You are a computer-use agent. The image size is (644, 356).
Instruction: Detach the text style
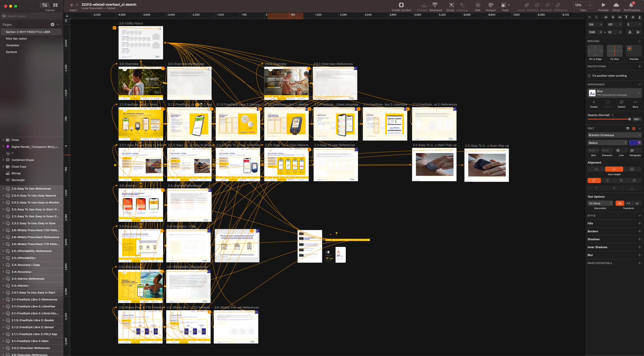621,103
